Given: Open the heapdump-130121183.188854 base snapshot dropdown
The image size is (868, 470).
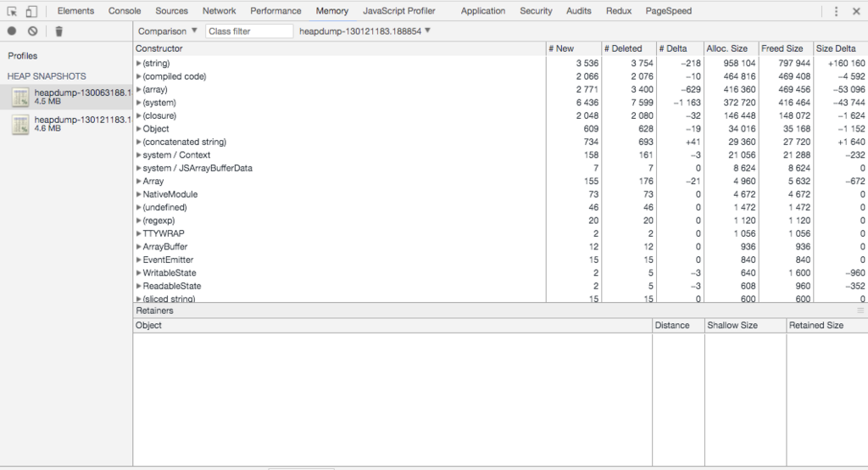Looking at the screenshot, I should (x=364, y=31).
